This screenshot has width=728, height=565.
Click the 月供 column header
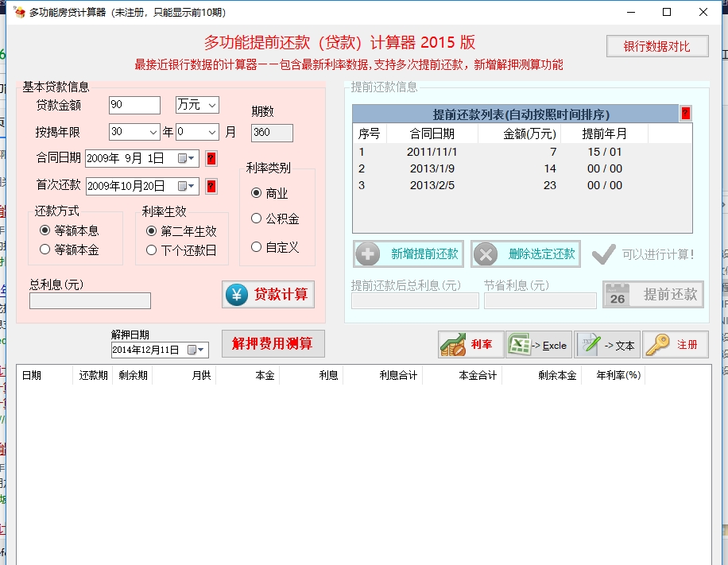click(184, 375)
